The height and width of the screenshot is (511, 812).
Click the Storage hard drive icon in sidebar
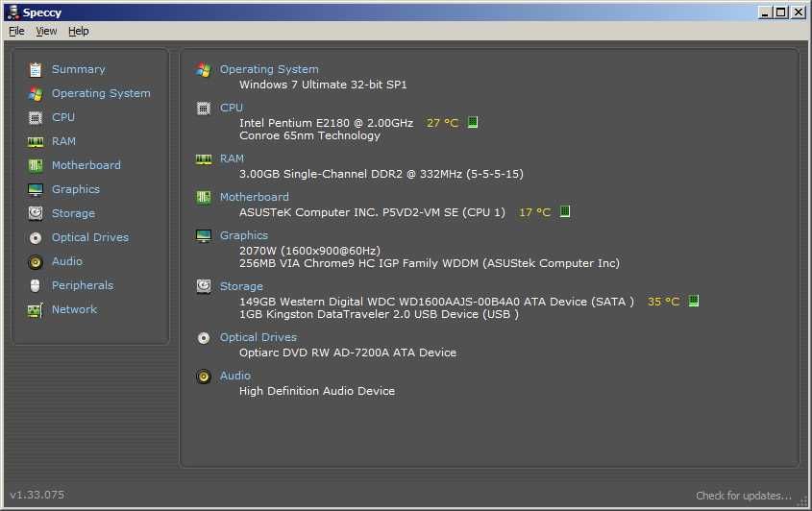click(x=36, y=213)
